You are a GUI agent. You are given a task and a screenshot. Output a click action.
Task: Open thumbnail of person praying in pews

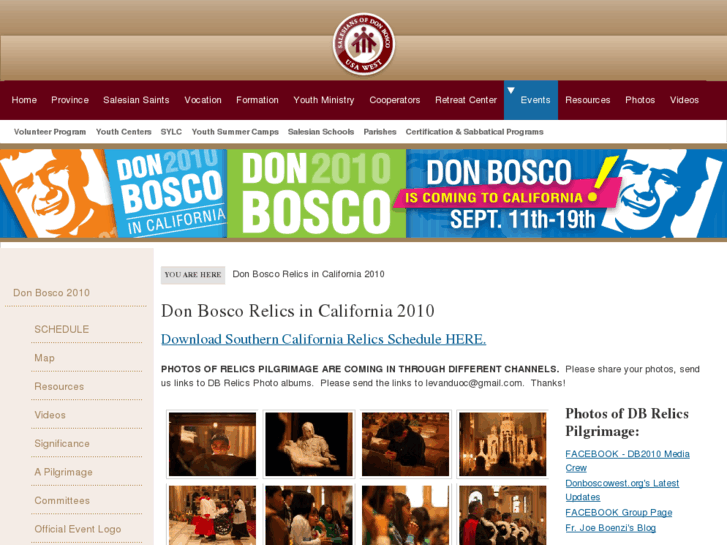point(405,444)
